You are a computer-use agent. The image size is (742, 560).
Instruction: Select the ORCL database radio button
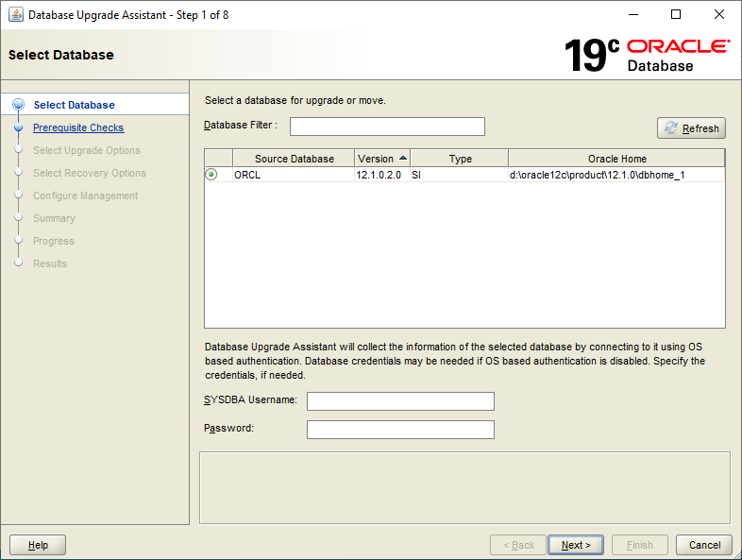(211, 174)
